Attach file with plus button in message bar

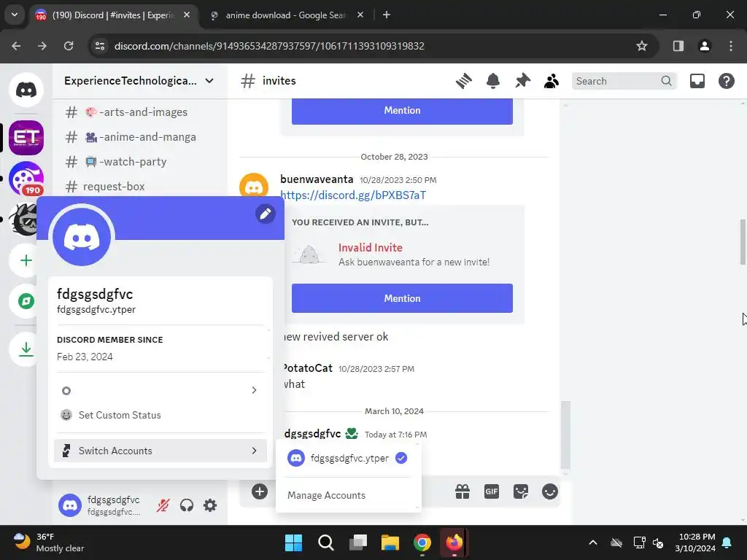coord(260,491)
